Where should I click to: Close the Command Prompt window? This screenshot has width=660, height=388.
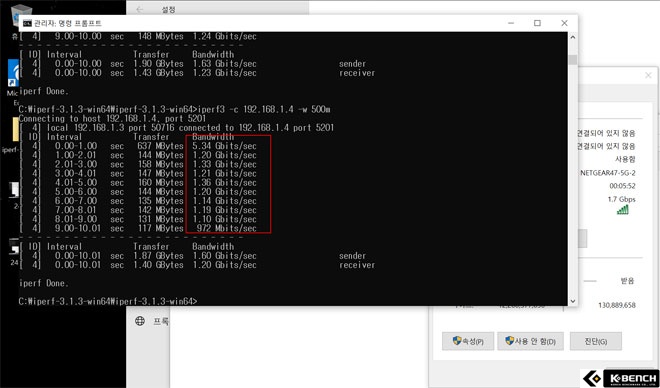pos(564,23)
